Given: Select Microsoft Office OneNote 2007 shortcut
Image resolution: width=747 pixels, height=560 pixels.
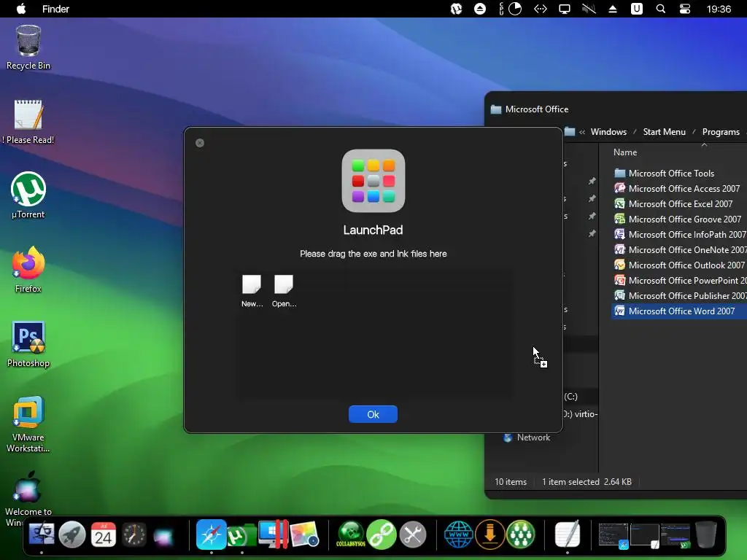Looking at the screenshot, I should tap(680, 249).
